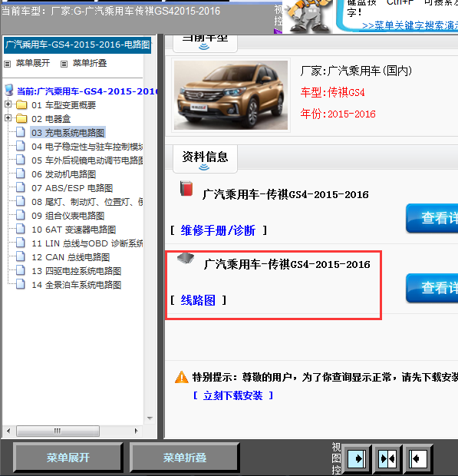Click 查看详 button beside 维修手册/诊断
This screenshot has width=458, height=476.
click(x=432, y=218)
